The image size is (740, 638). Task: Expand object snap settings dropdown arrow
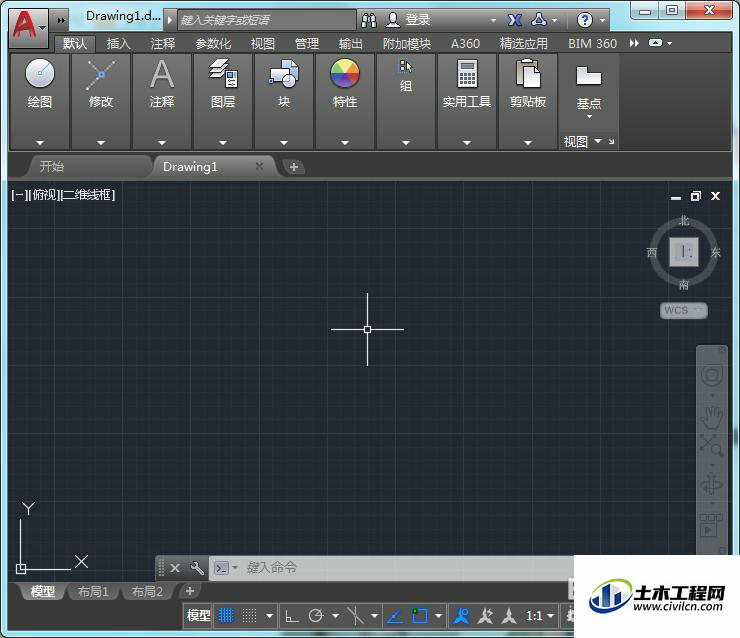pyautogui.click(x=438, y=616)
